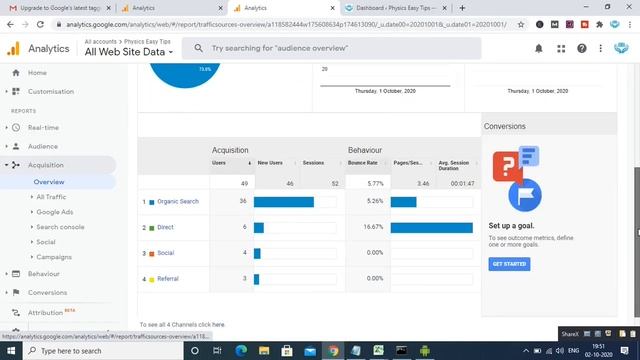Open the Chrome extensions puzzle icon
This screenshot has height=360, width=640.
click(x=599, y=24)
